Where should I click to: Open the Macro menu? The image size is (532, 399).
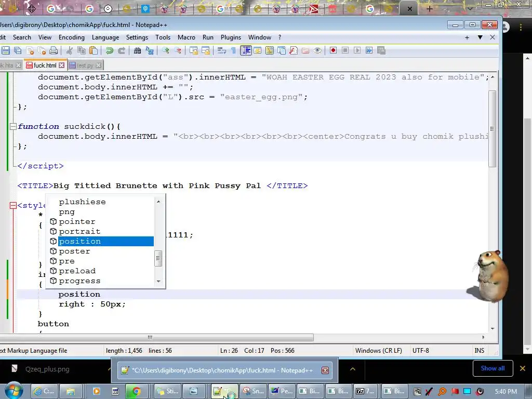click(187, 37)
